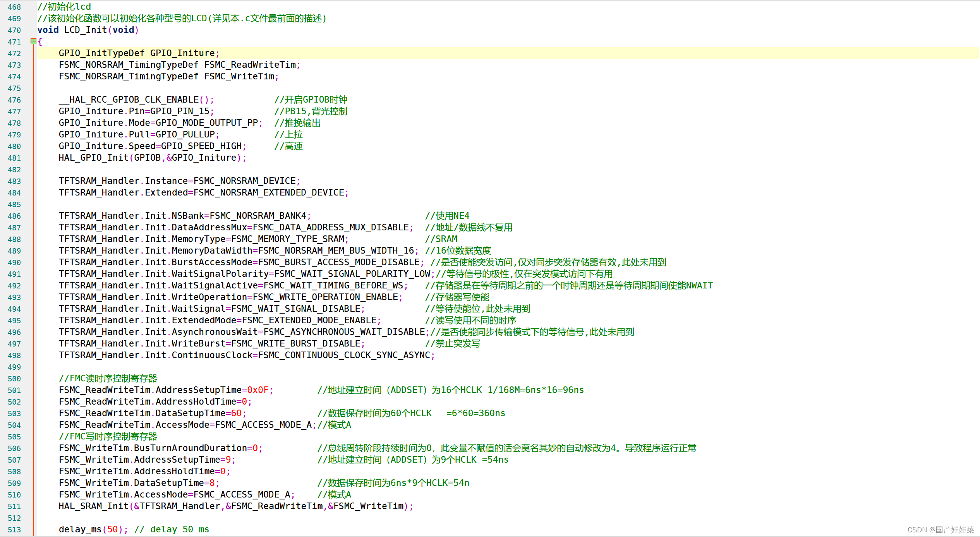980x537 pixels.
Task: Click 'WaitSignal=FSMC_WAIT_SIGNAL_DISABLE' assignment
Action: tap(266, 309)
